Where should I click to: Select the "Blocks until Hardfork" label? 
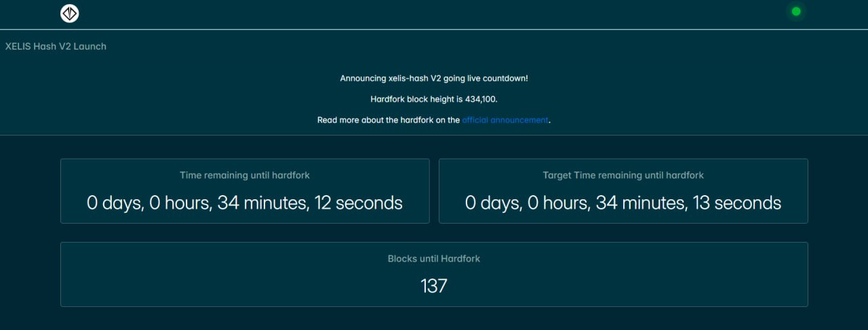434,259
